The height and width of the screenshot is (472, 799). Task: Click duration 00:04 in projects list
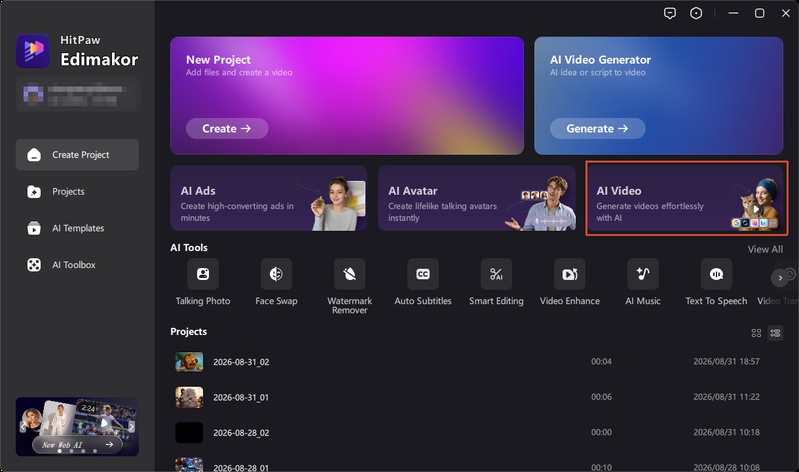click(601, 361)
